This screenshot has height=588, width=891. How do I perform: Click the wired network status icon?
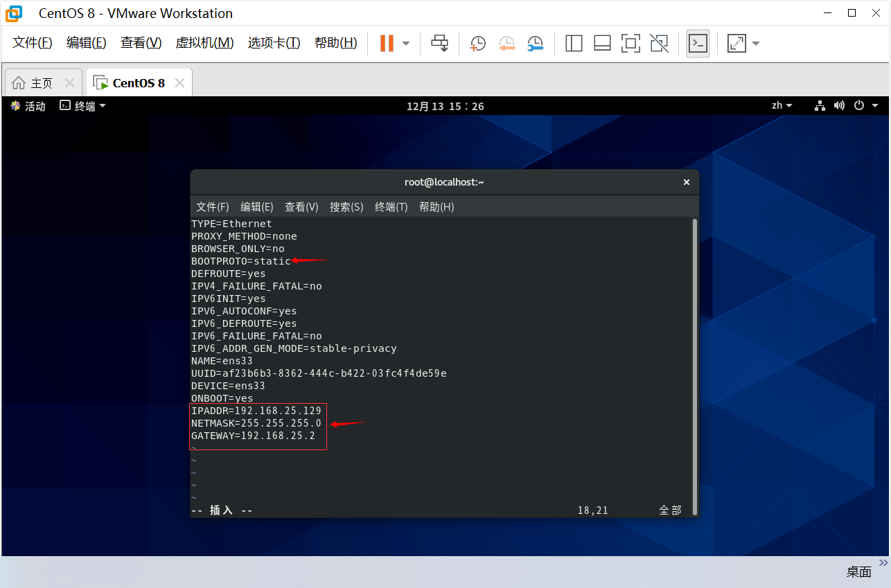click(x=820, y=106)
